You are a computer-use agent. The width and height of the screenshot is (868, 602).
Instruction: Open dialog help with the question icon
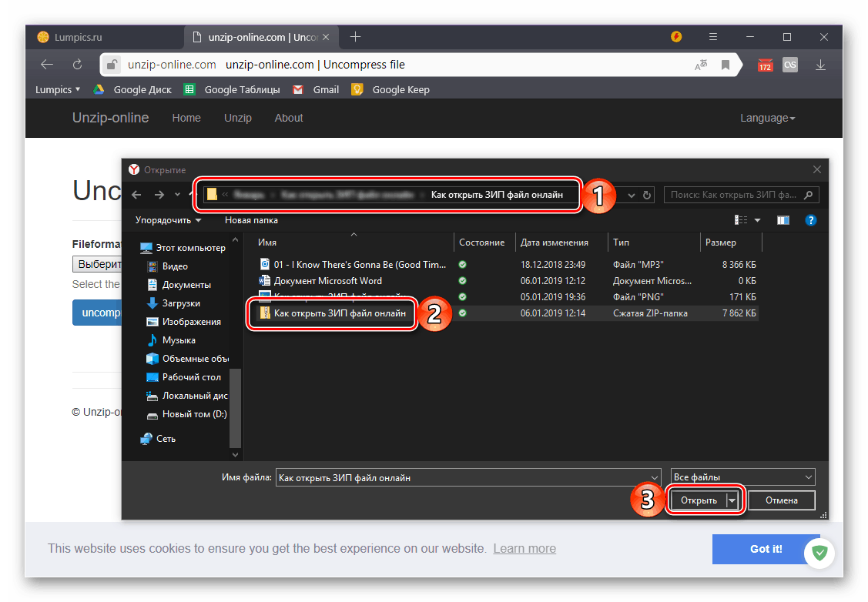pyautogui.click(x=811, y=220)
